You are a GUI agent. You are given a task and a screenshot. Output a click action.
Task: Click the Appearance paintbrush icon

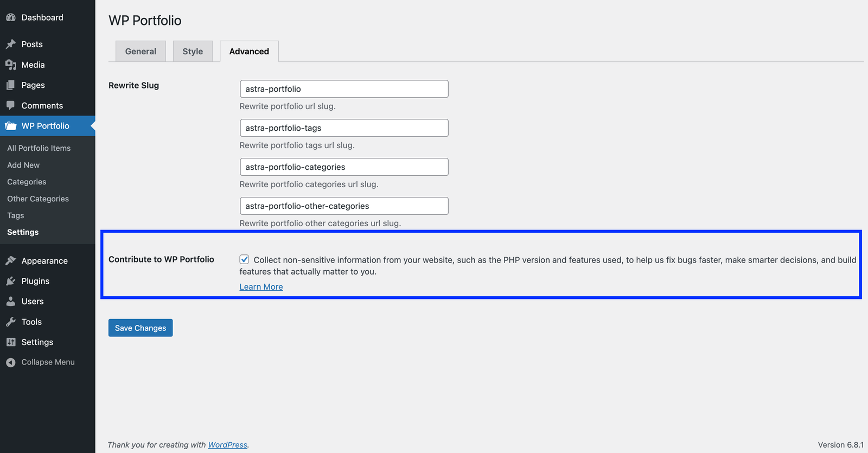10,260
